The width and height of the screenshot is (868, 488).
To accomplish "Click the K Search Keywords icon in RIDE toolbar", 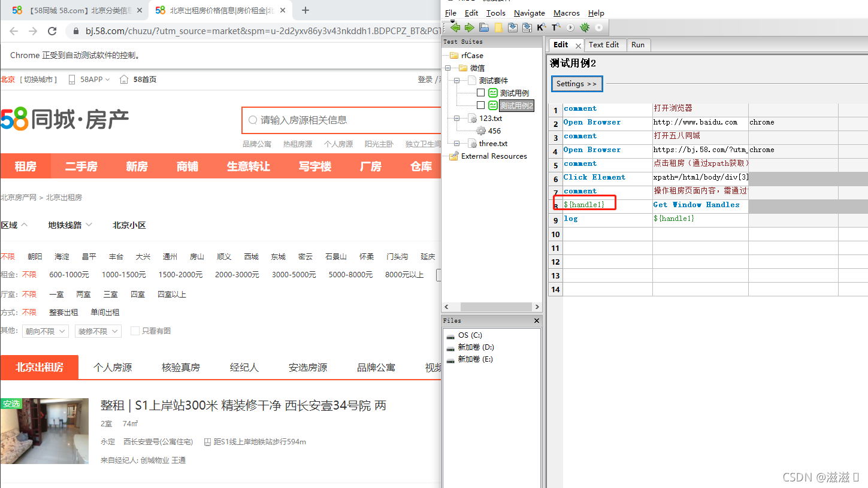I will coord(542,28).
